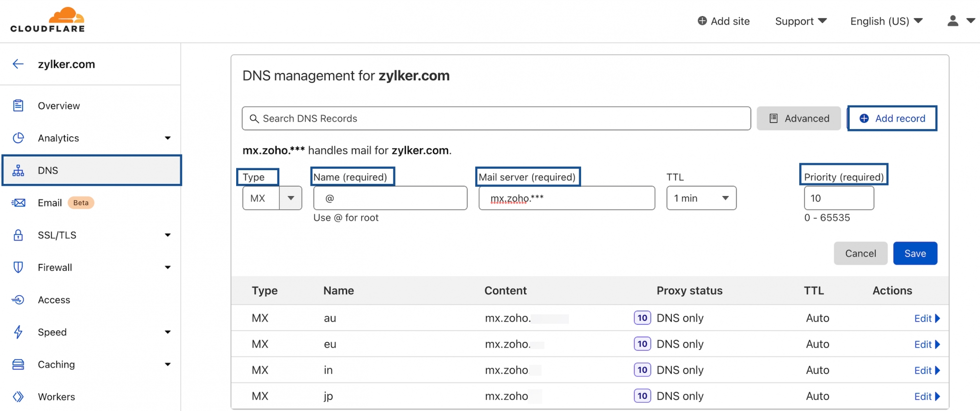This screenshot has height=411, width=980.
Task: Click the Name field containing @
Action: coord(390,198)
